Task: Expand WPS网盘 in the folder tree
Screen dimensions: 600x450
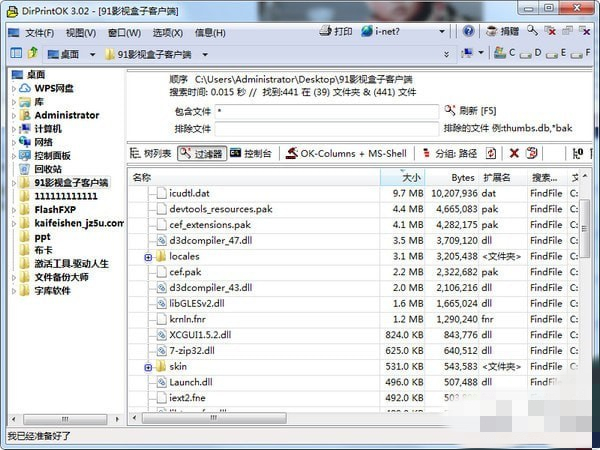Action: pos(14,89)
